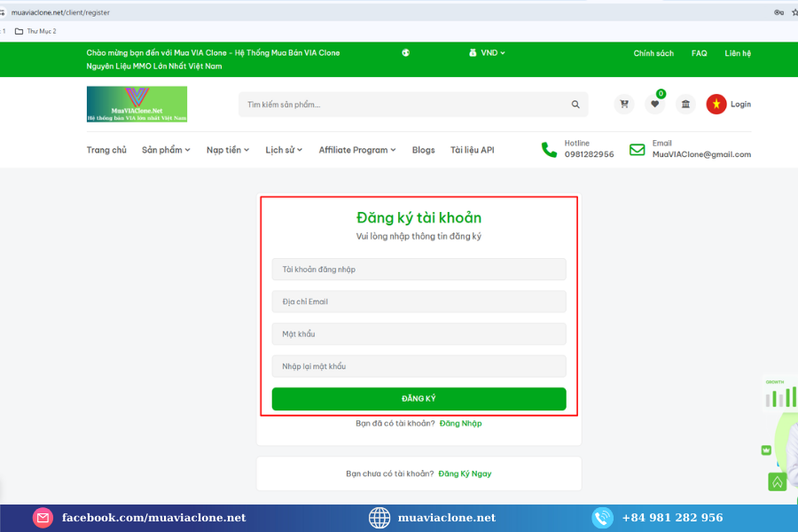This screenshot has height=532, width=798.
Task: Open the Blogs menu item
Action: [x=423, y=150]
